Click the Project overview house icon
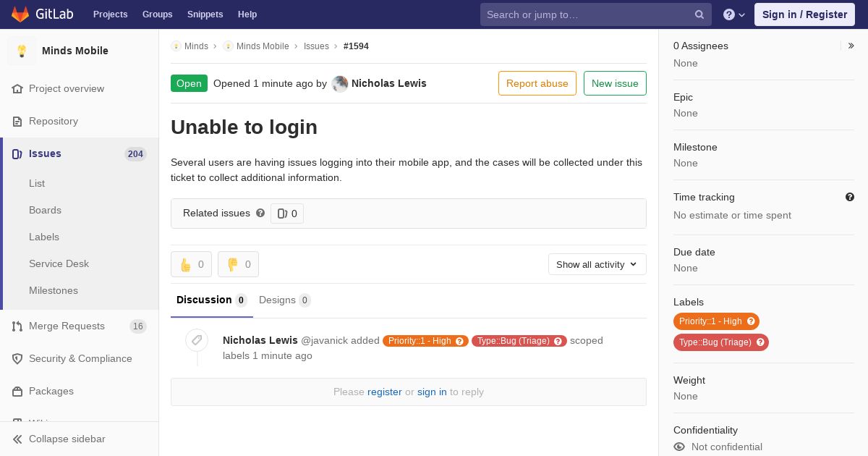 (17, 88)
